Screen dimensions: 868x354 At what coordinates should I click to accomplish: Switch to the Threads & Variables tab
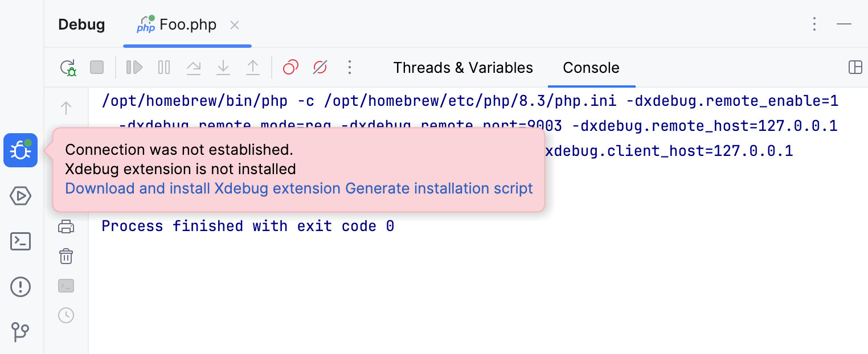click(462, 67)
